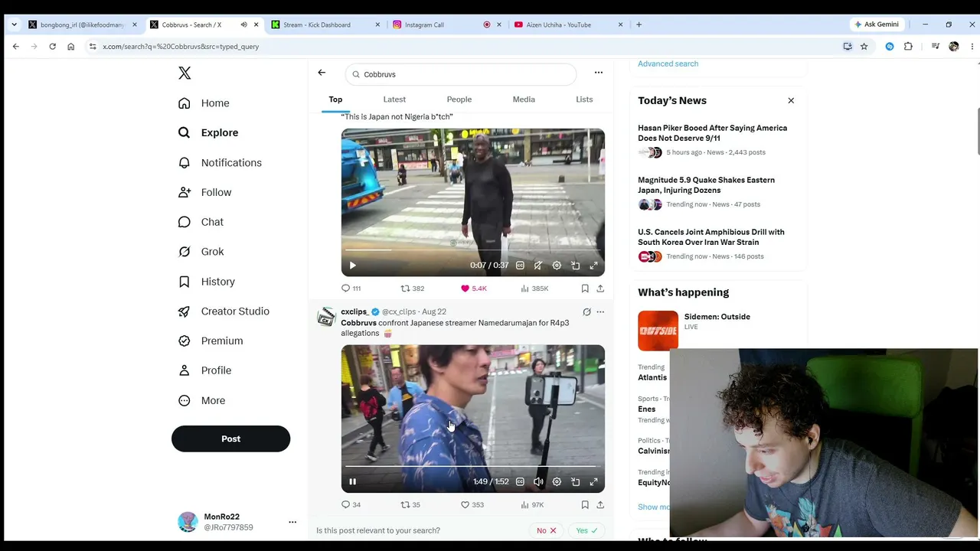This screenshot has height=551, width=980.
Task: Open Chat in the sidebar
Action: click(x=201, y=222)
